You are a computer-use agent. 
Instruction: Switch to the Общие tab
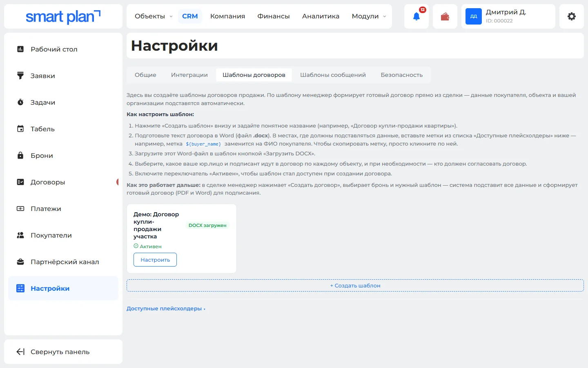[x=145, y=75]
